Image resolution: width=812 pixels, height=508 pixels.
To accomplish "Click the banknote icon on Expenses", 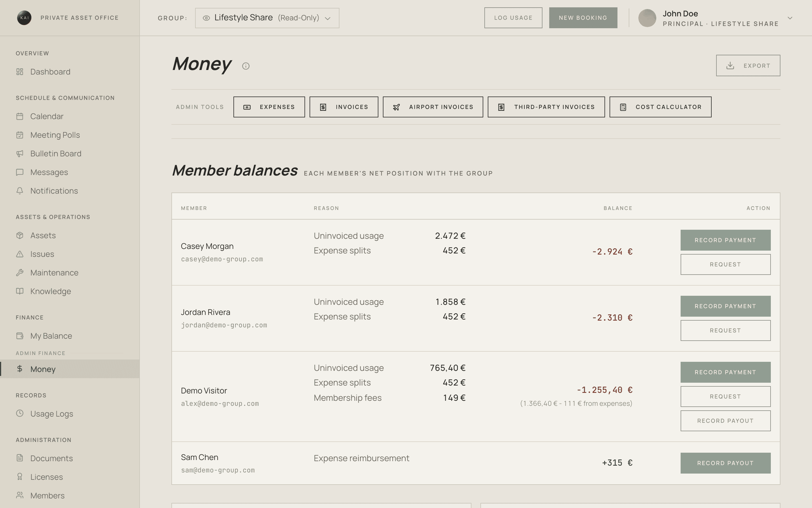I will (247, 107).
